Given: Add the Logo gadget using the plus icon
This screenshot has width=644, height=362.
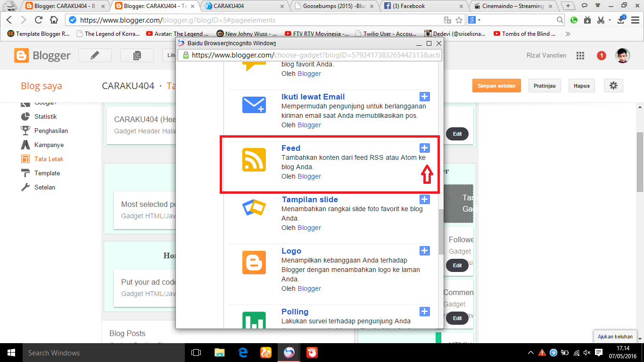Looking at the screenshot, I should (424, 251).
